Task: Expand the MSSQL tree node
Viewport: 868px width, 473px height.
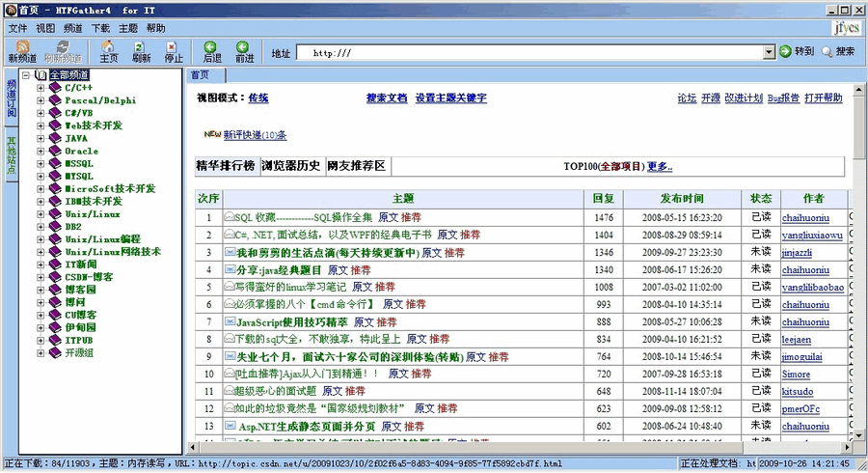Action: (x=41, y=163)
